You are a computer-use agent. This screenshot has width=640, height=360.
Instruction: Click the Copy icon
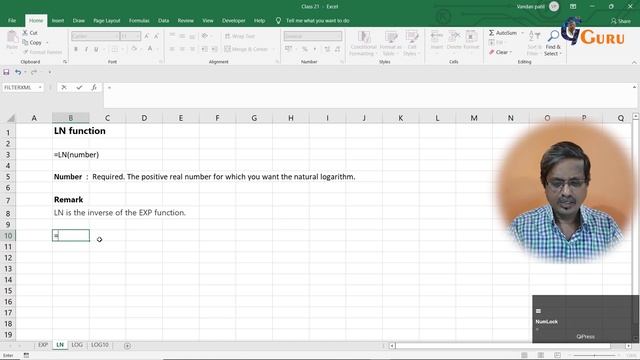click(25, 42)
